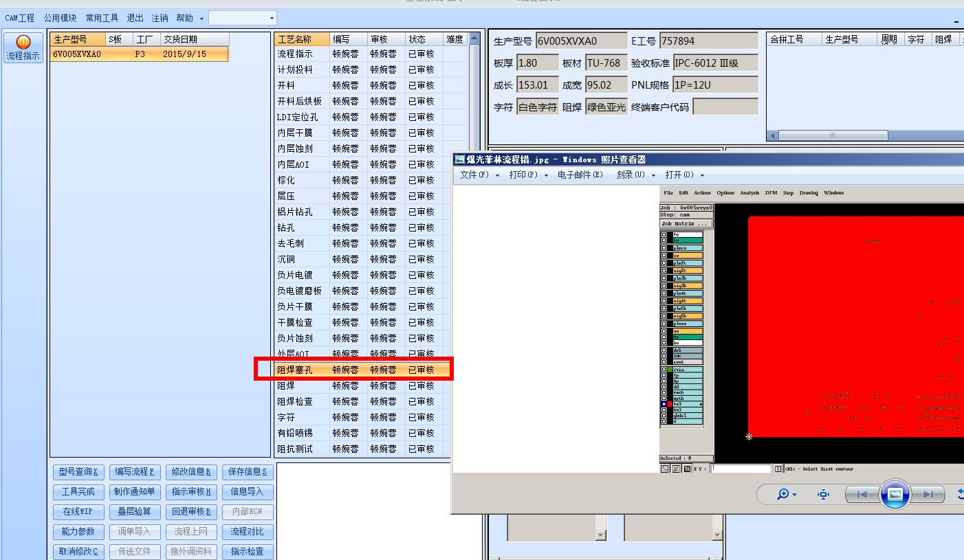Click 退出 menu item
Image resolution: width=964 pixels, height=560 pixels.
click(135, 18)
